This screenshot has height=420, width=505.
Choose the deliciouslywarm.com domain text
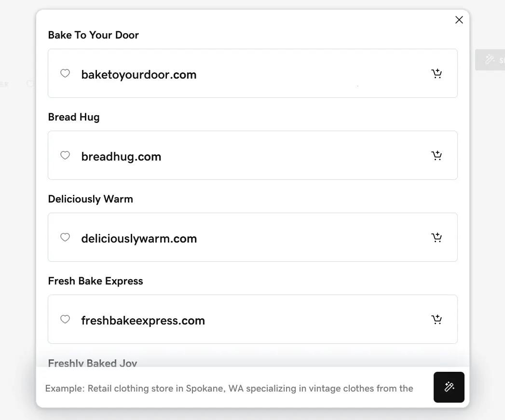tap(139, 239)
